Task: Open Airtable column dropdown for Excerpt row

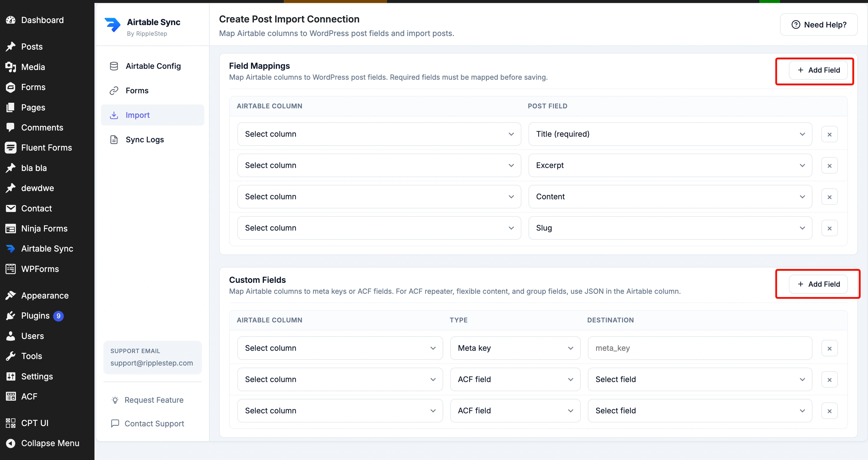Action: 379,165
